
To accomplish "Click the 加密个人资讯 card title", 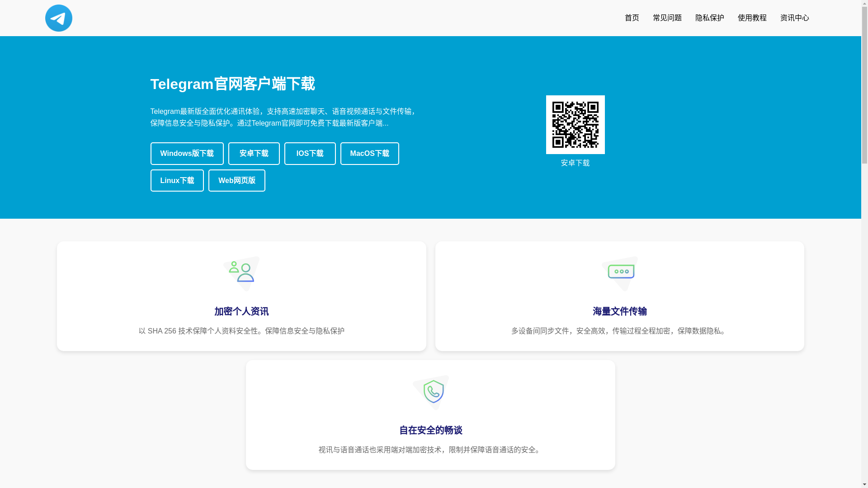I will click(x=241, y=311).
